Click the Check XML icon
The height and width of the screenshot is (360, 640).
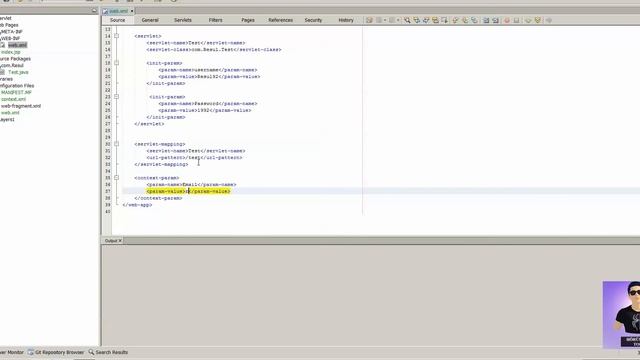click(x=528, y=20)
